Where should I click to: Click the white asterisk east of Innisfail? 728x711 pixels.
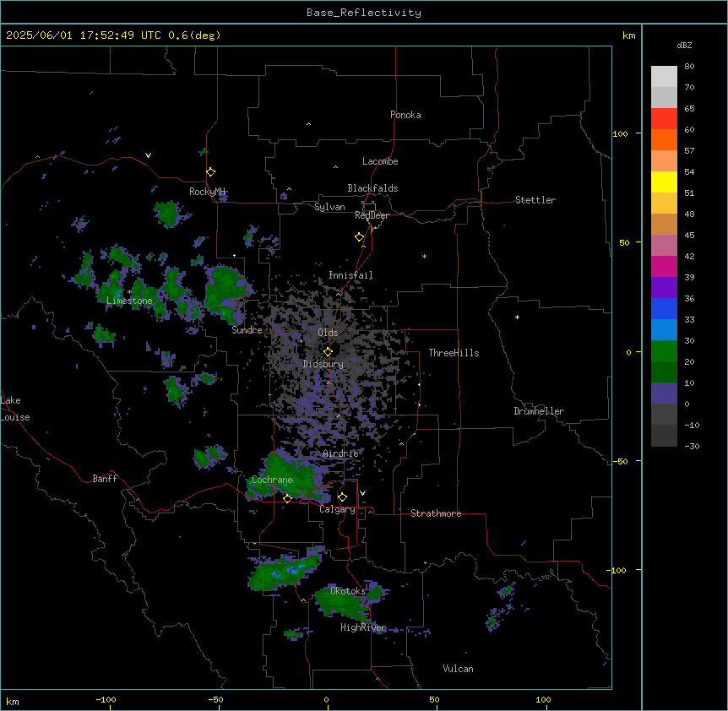pyautogui.click(x=424, y=257)
